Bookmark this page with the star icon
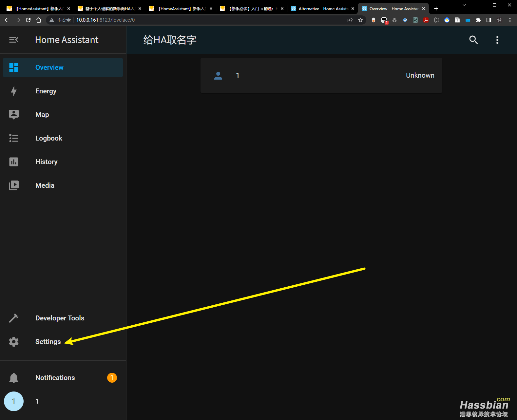 360,20
